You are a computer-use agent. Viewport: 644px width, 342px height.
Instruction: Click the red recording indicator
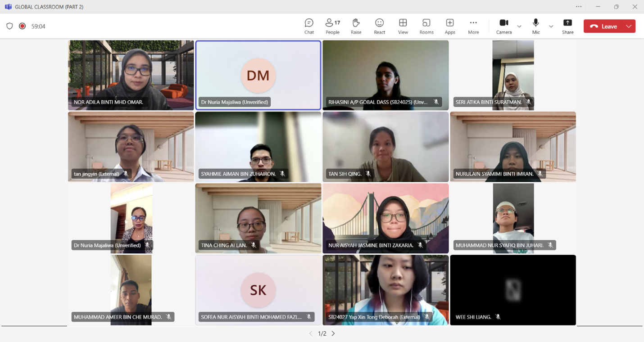click(x=22, y=26)
